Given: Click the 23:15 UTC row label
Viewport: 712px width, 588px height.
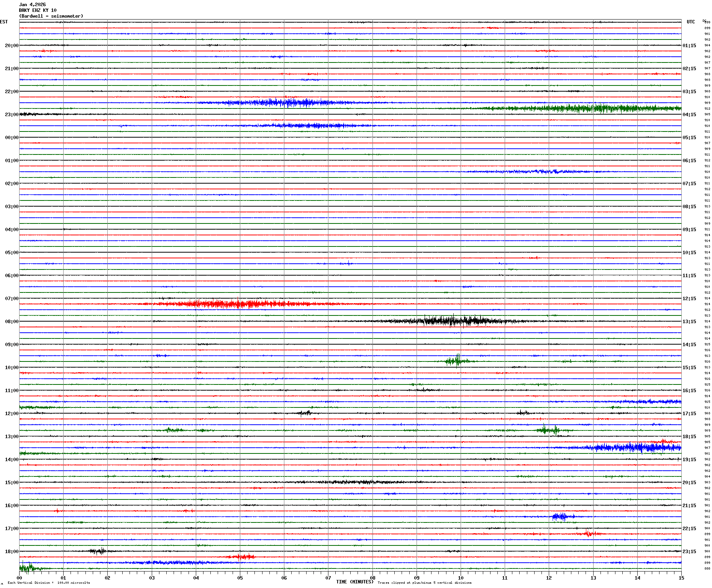Looking at the screenshot, I should coord(689,552).
